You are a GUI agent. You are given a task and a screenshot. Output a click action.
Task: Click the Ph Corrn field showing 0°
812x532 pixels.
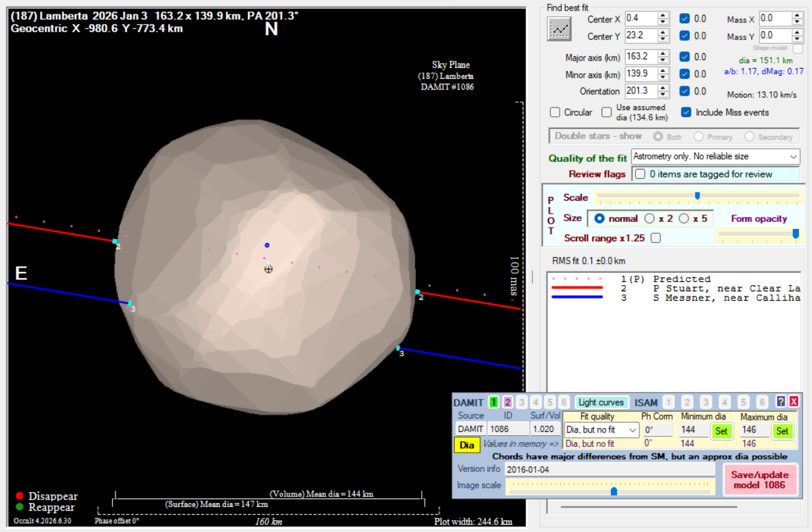(658, 430)
